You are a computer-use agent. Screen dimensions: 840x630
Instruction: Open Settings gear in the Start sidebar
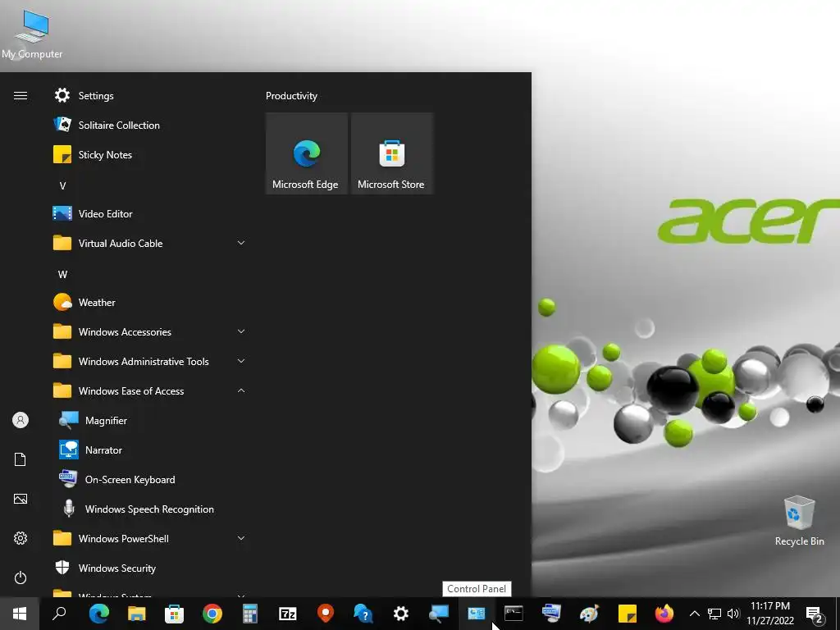[21, 538]
